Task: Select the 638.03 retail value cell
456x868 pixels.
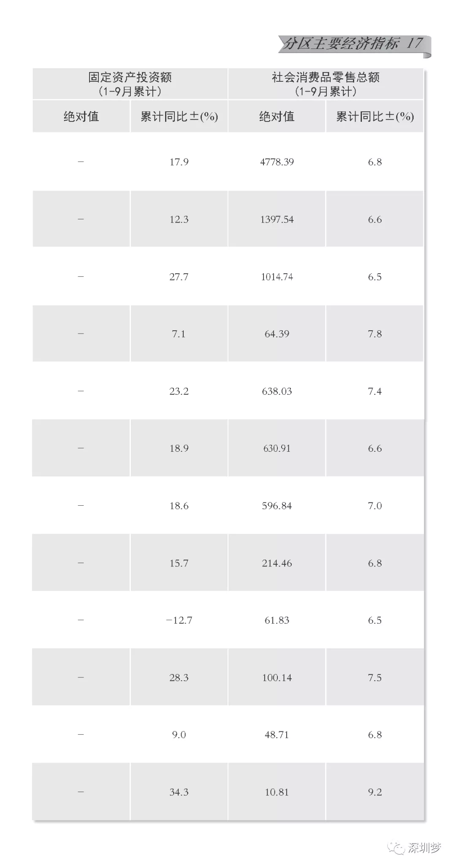Action: point(277,391)
